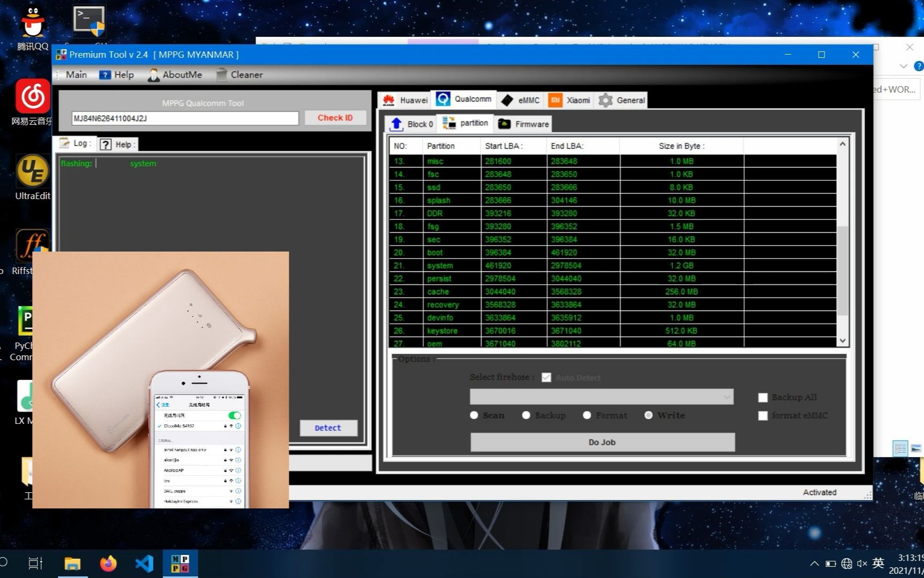This screenshot has width=924, height=578.
Task: Open the Firmware subtab
Action: pos(523,124)
